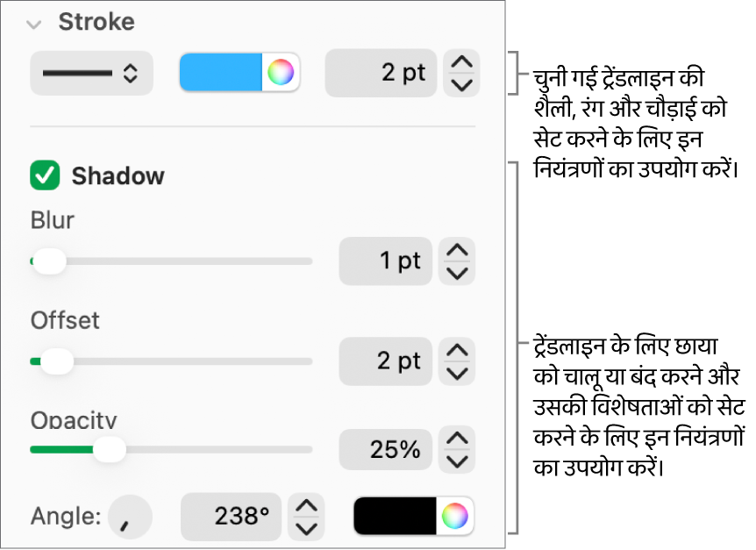Decrease stroke width with down arrow
This screenshot has height=550, width=756.
pos(462,85)
